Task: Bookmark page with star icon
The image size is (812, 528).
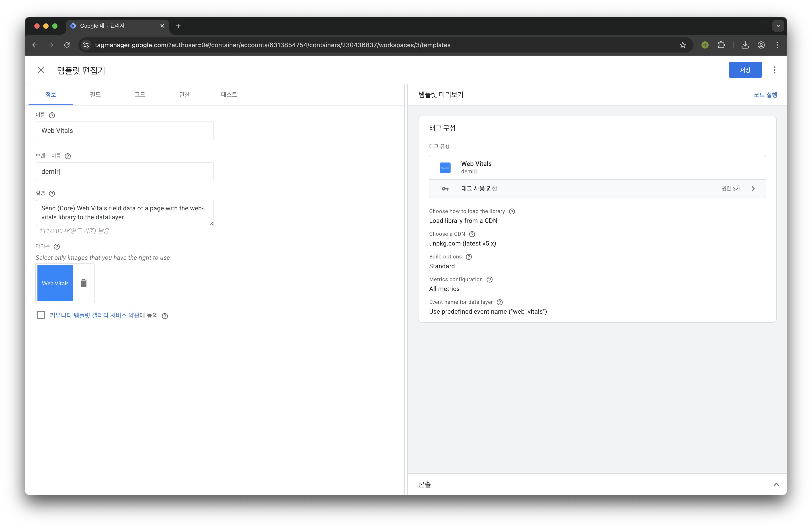Action: [x=682, y=45]
